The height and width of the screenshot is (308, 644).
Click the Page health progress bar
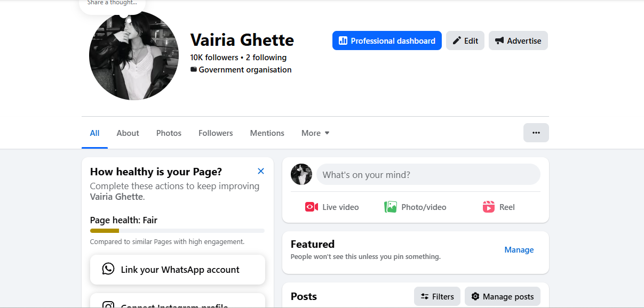click(x=177, y=231)
